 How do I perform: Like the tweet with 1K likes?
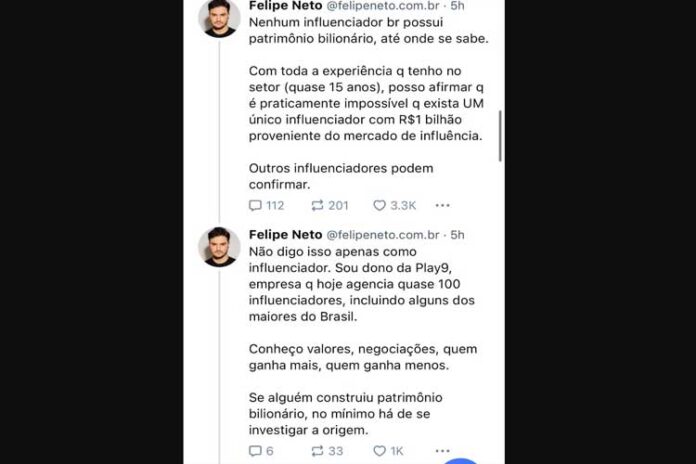[379, 451]
